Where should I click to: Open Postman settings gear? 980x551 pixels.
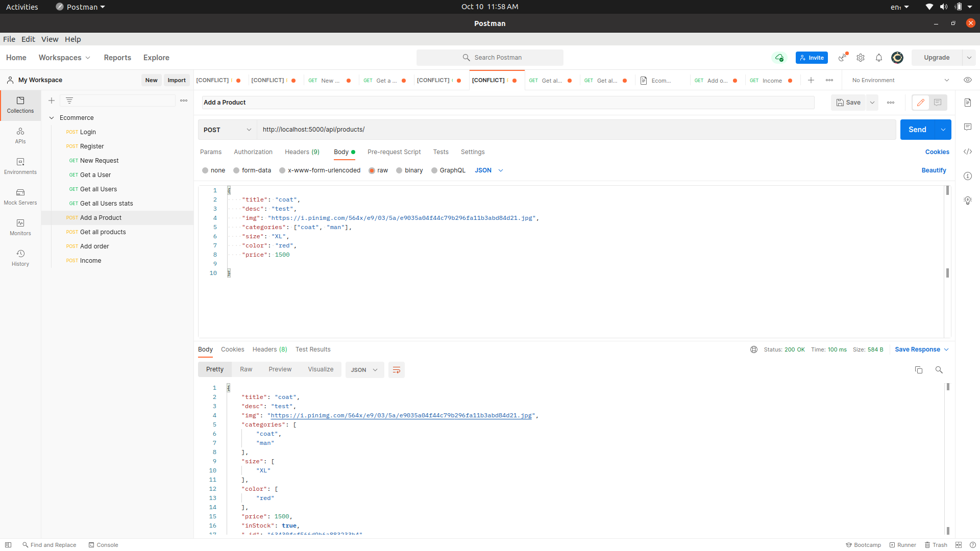click(x=861, y=58)
